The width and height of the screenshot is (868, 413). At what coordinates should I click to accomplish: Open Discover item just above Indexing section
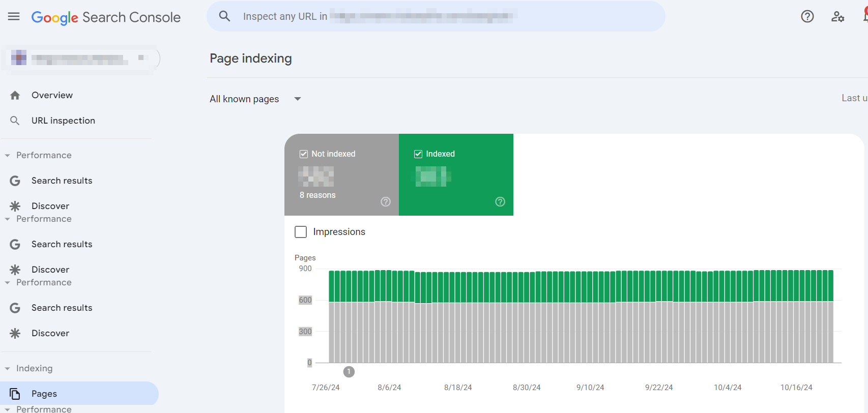[50, 333]
